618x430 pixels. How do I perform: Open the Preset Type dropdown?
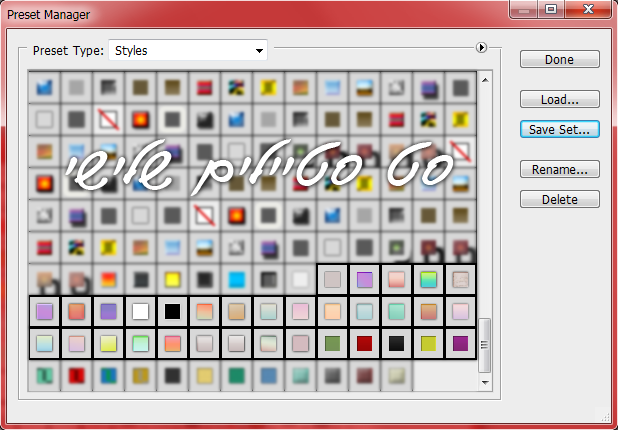188,50
